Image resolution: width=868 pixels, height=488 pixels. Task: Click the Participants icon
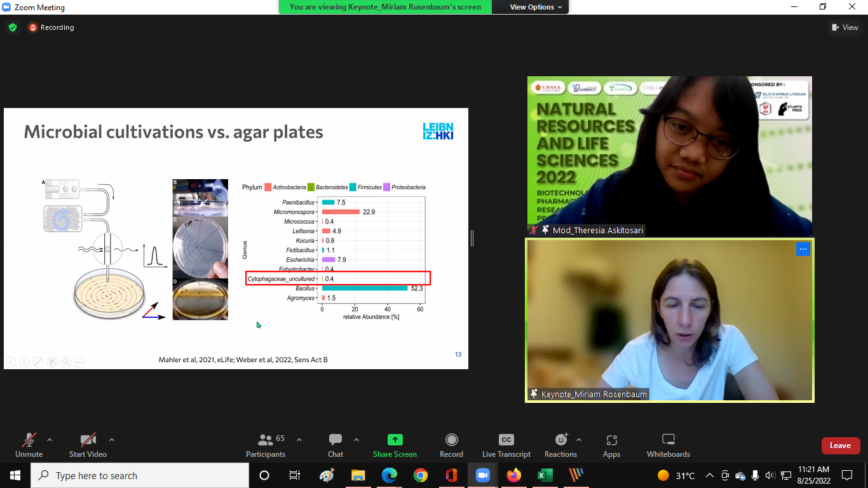(x=266, y=440)
